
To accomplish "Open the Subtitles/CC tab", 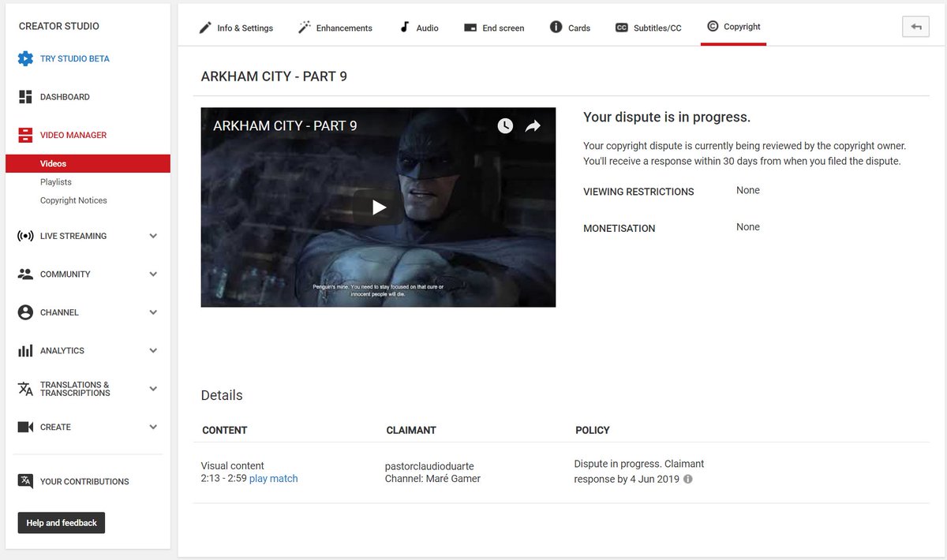I will (648, 28).
